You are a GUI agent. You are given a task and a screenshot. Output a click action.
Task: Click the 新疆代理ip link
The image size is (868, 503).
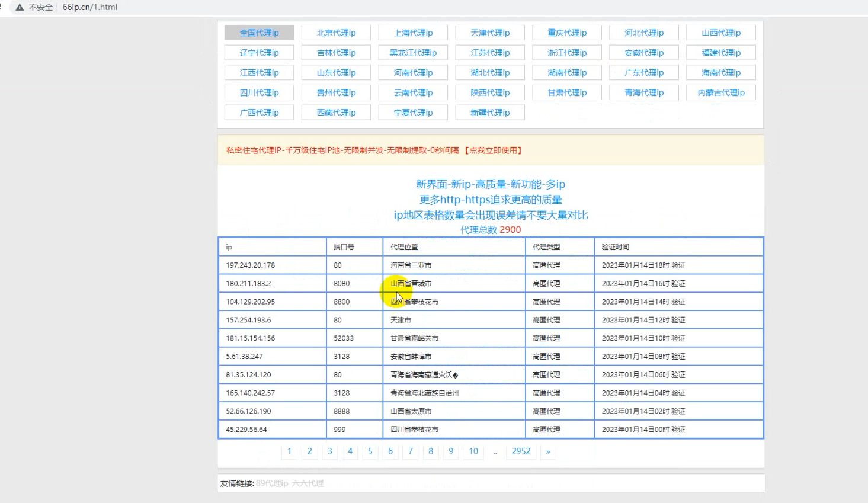click(490, 113)
